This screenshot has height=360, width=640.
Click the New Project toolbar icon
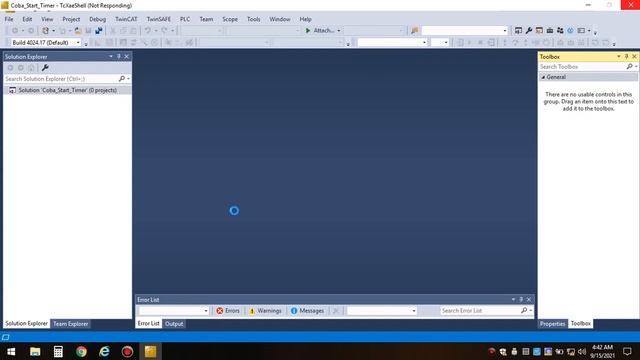45,31
